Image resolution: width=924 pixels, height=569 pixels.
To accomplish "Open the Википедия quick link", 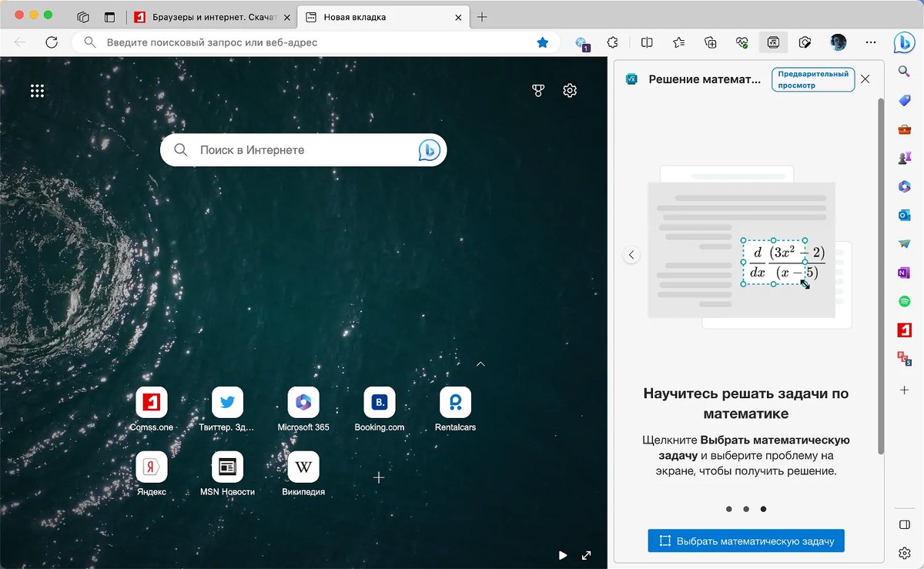I will pos(303,474).
